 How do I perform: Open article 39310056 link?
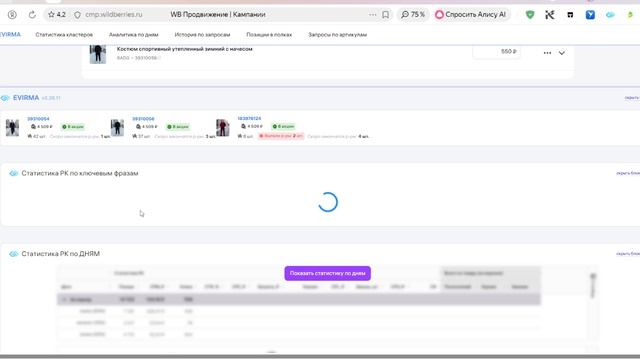pos(143,119)
